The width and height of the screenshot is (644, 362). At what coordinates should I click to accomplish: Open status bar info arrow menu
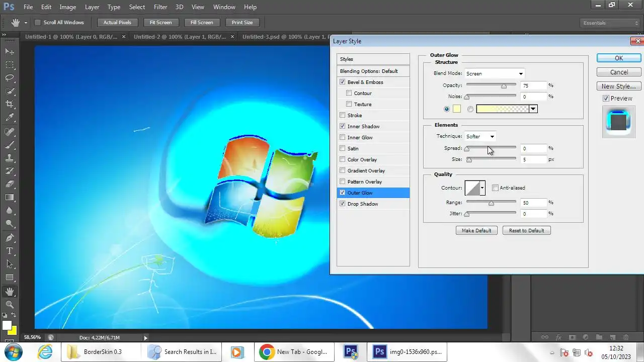(x=146, y=338)
